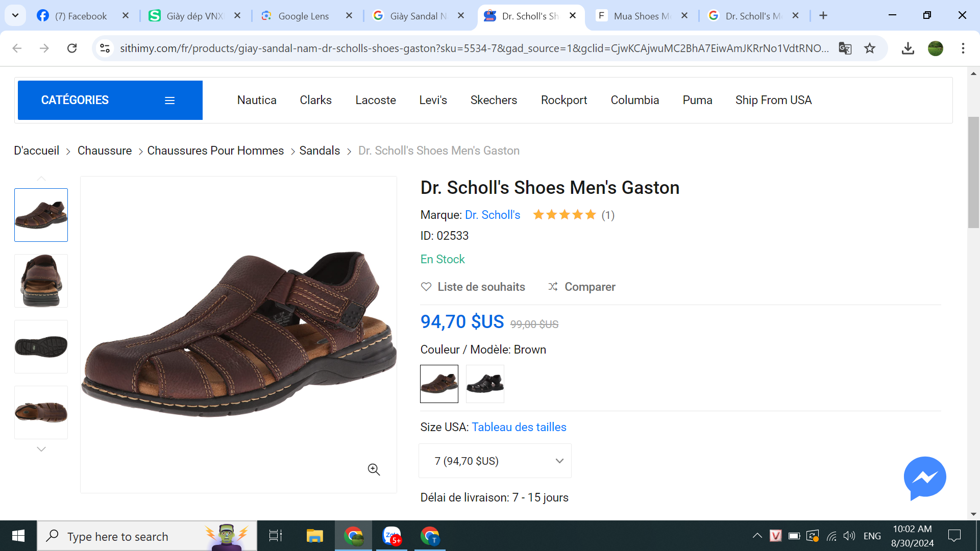The width and height of the screenshot is (980, 551).
Task: Select the brown color variant swatch
Action: point(439,384)
